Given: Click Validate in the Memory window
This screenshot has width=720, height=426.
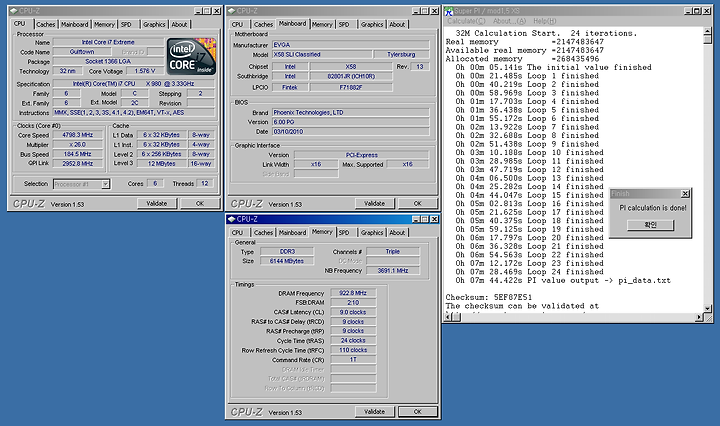Looking at the screenshot, I should [x=375, y=412].
